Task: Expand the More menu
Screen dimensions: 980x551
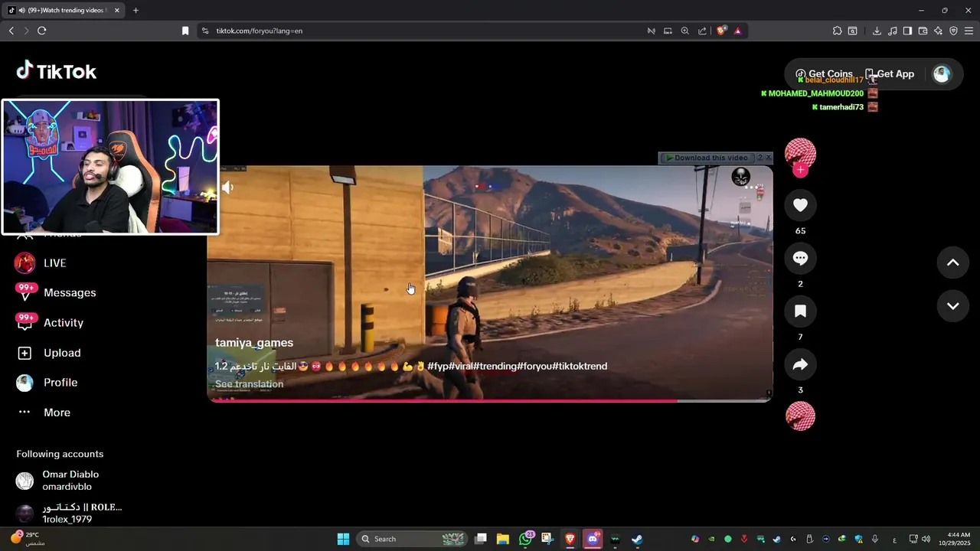Action: click(44, 412)
